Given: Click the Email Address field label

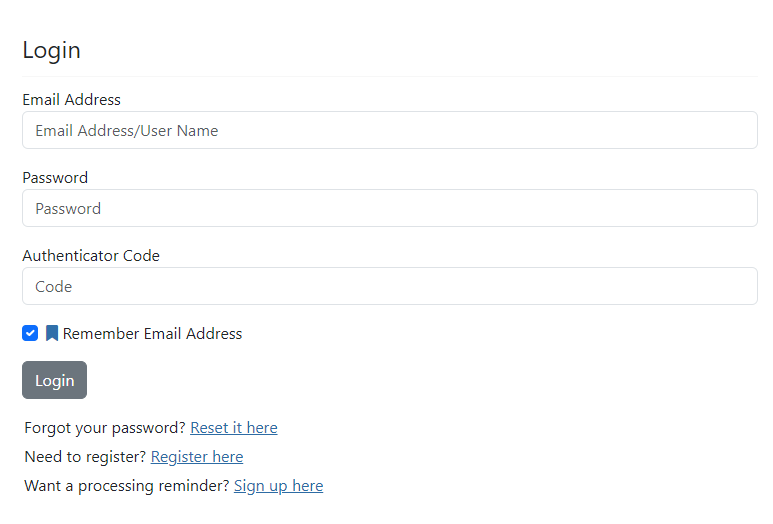Looking at the screenshot, I should pyautogui.click(x=71, y=100).
